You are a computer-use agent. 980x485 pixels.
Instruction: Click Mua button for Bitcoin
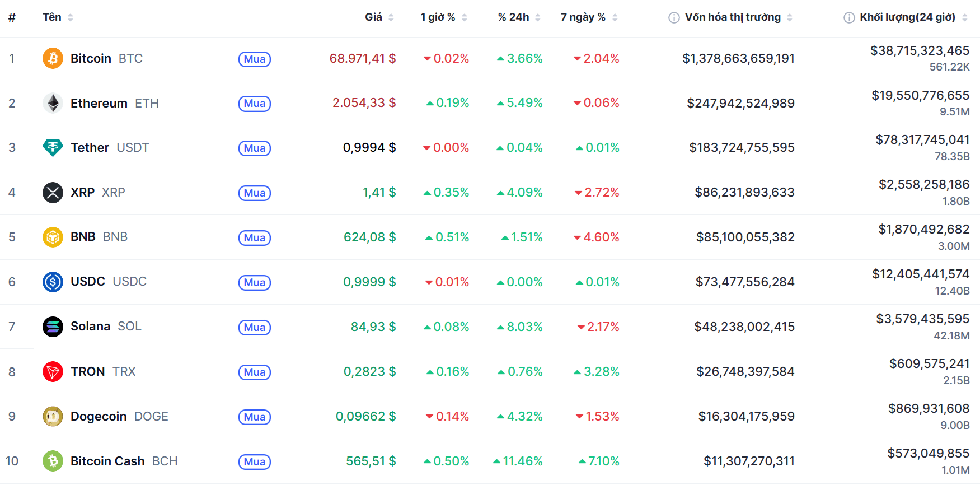click(255, 59)
